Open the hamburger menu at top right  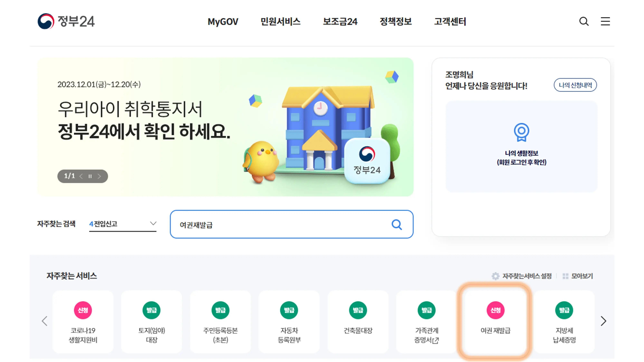[x=605, y=22]
